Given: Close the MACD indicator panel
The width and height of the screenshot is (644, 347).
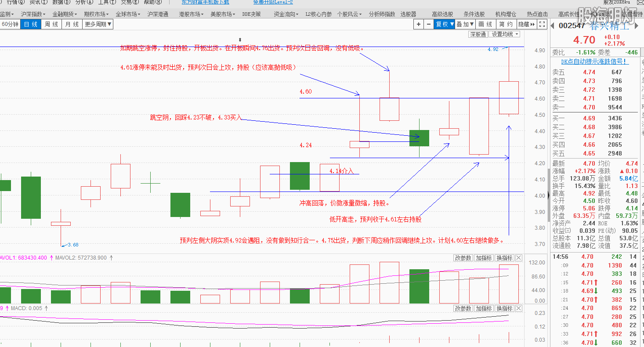Looking at the screenshot, I should (519, 308).
